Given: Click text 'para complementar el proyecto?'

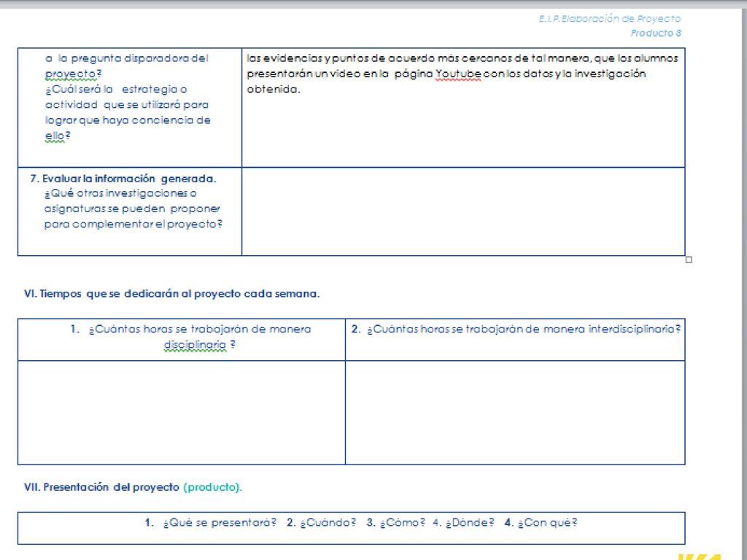Looking at the screenshot, I should tap(133, 225).
